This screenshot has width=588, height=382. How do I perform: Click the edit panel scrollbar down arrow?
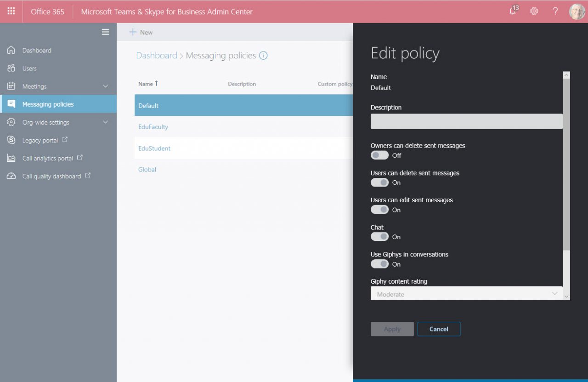(x=566, y=296)
